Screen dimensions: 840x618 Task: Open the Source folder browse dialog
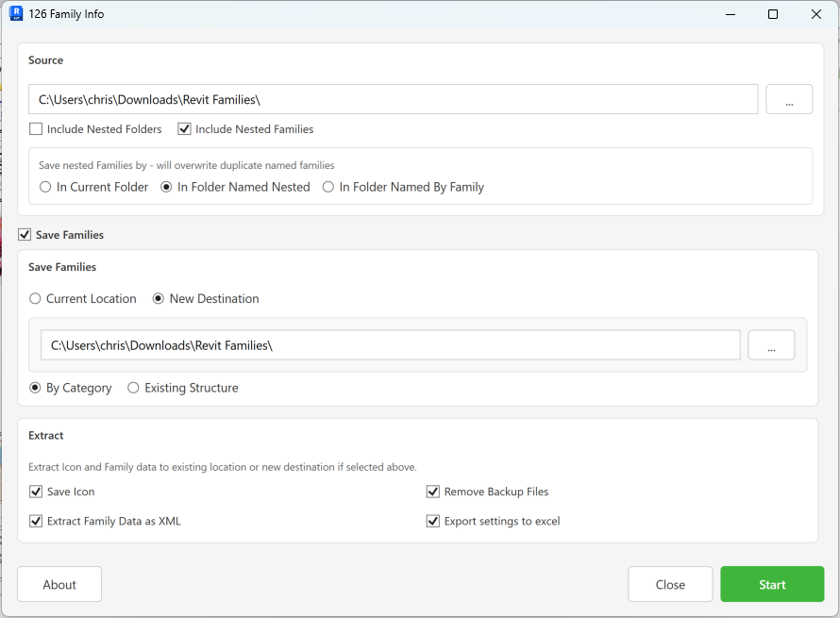[789, 98]
